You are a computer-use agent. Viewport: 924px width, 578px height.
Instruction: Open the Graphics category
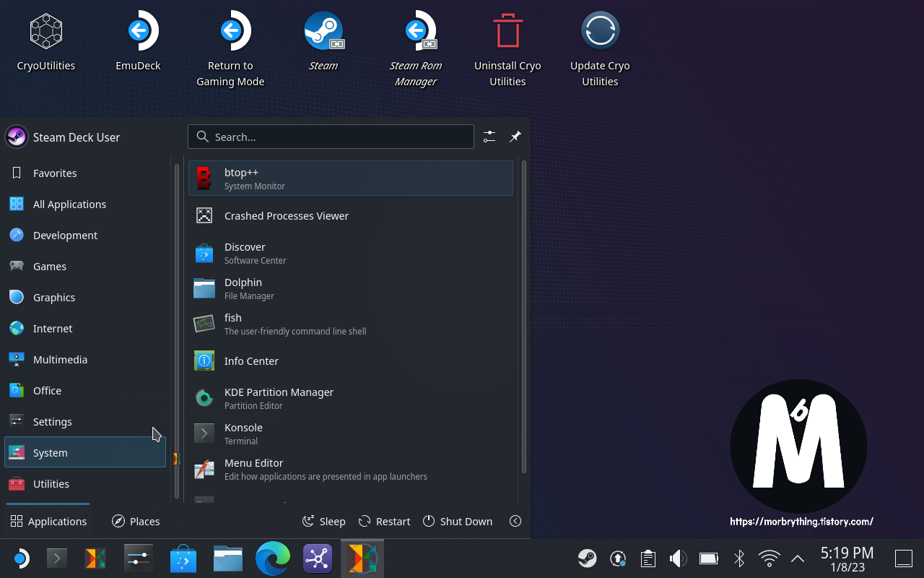pyautogui.click(x=85, y=298)
